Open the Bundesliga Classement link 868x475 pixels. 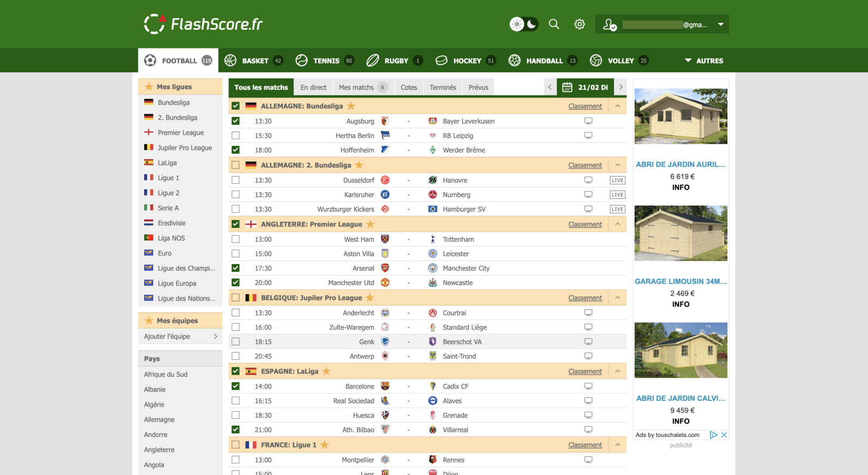[585, 106]
